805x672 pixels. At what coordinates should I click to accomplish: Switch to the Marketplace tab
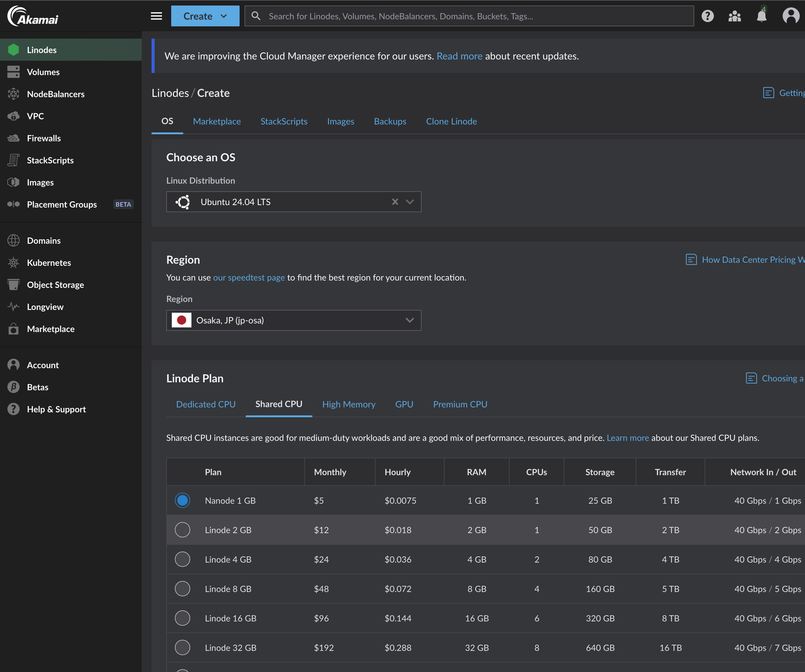pos(217,121)
